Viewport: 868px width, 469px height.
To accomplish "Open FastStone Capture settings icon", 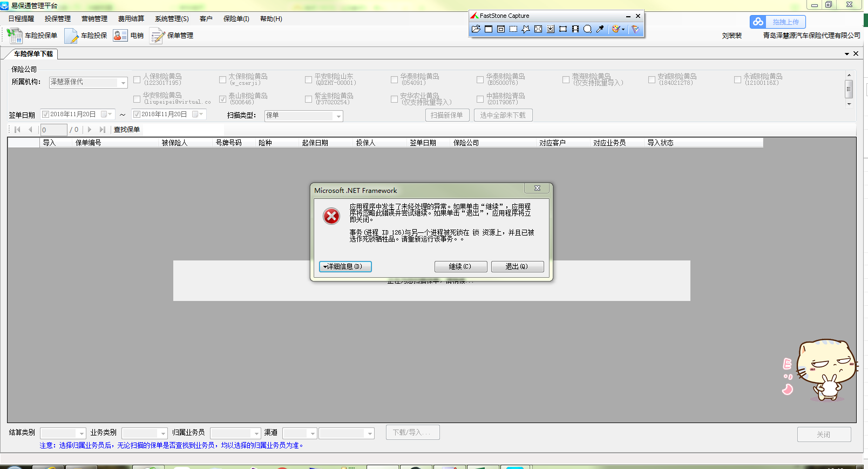I will 635,29.
